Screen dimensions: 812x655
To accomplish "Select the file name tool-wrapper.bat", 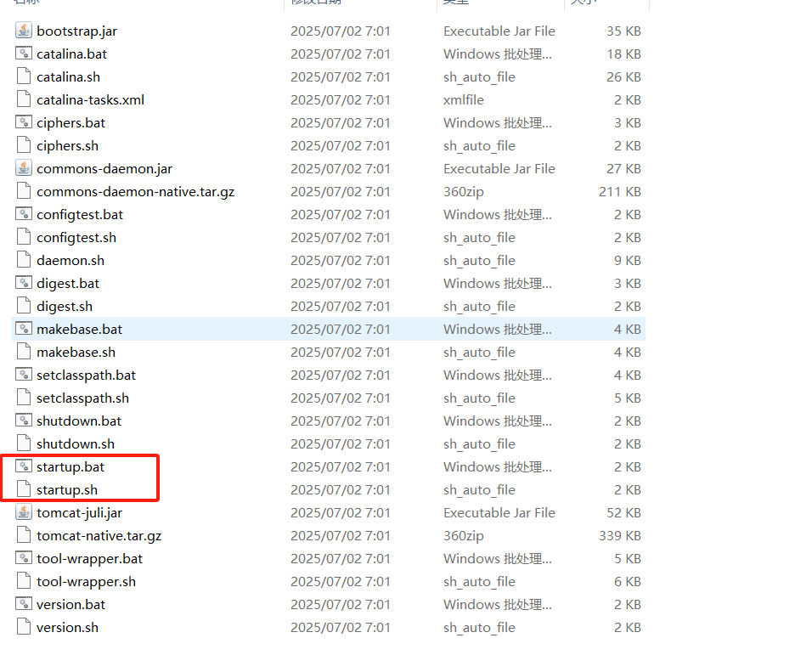I will tap(89, 559).
